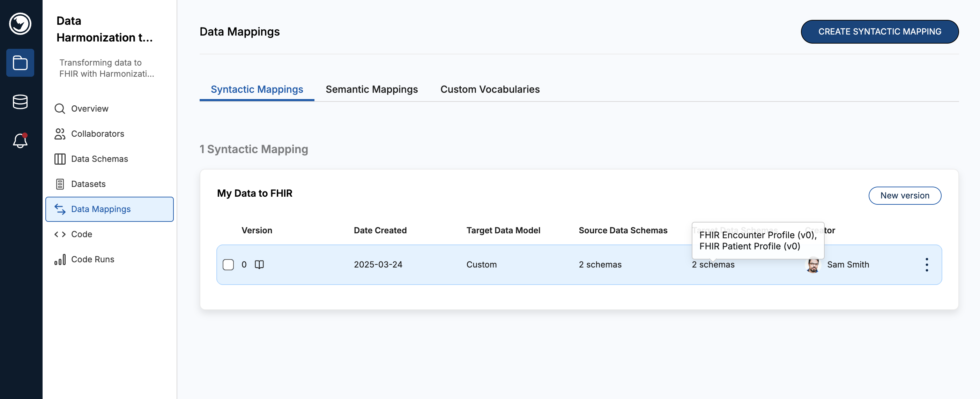Click the Version column header

click(x=257, y=231)
